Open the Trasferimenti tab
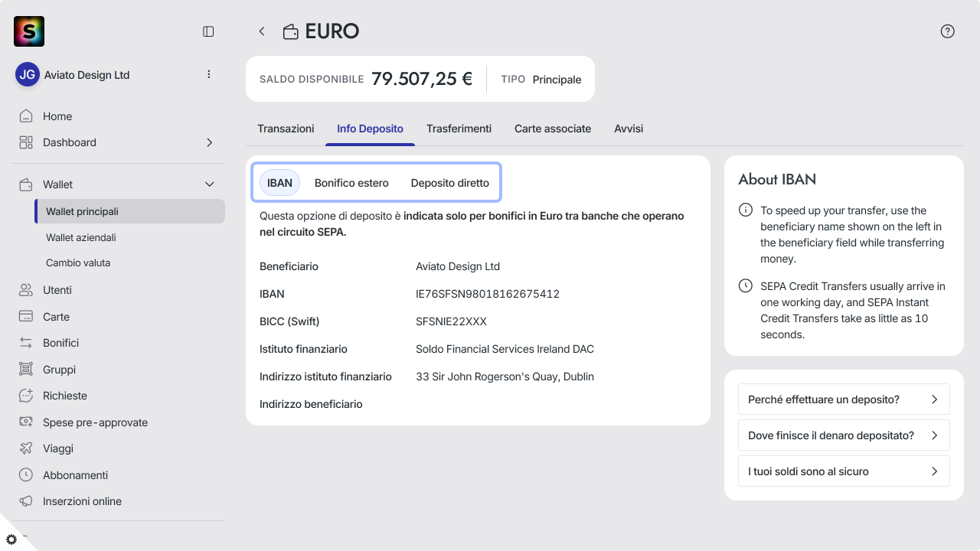 point(459,129)
